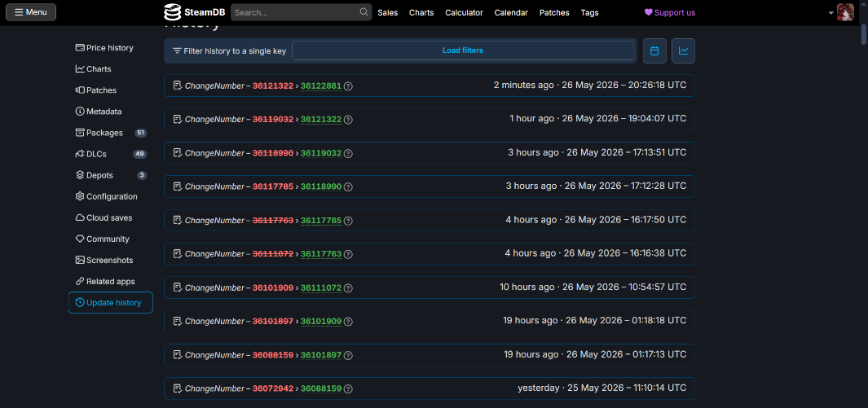Open changelist link 36119032 in green
This screenshot has width=868, height=408.
tap(321, 153)
